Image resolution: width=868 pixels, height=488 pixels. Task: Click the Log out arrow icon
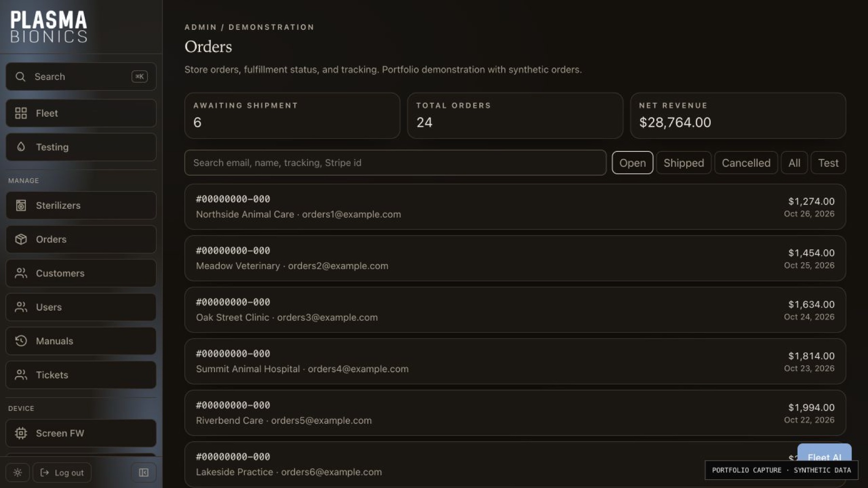click(44, 473)
